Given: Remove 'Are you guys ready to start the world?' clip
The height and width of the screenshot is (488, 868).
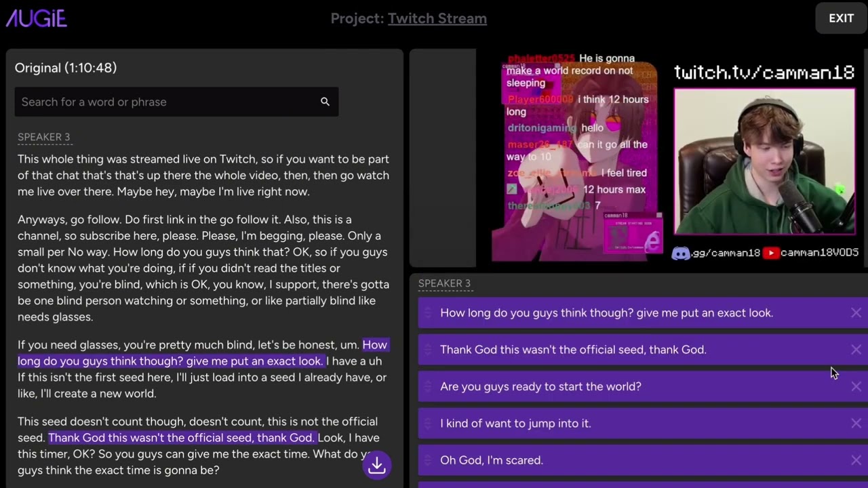Looking at the screenshot, I should [856, 386].
